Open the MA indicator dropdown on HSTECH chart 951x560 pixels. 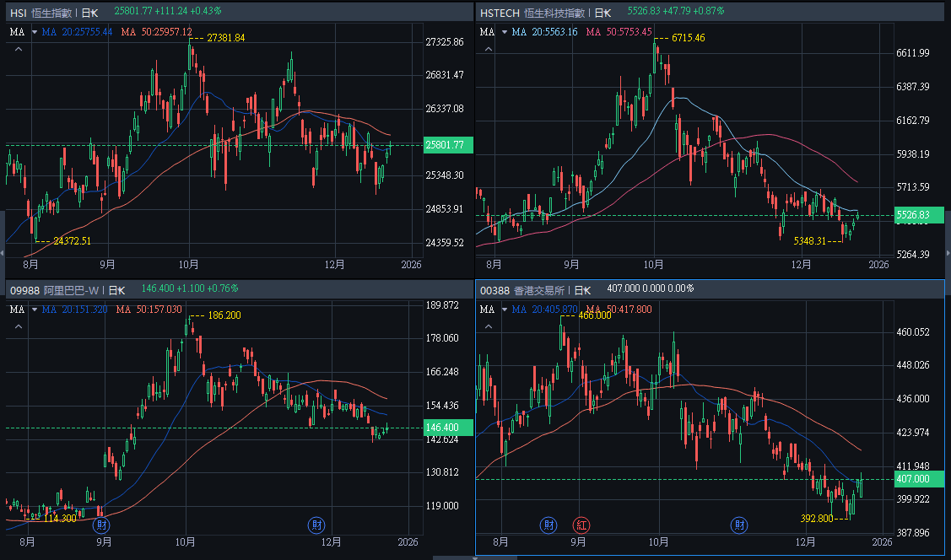point(504,32)
